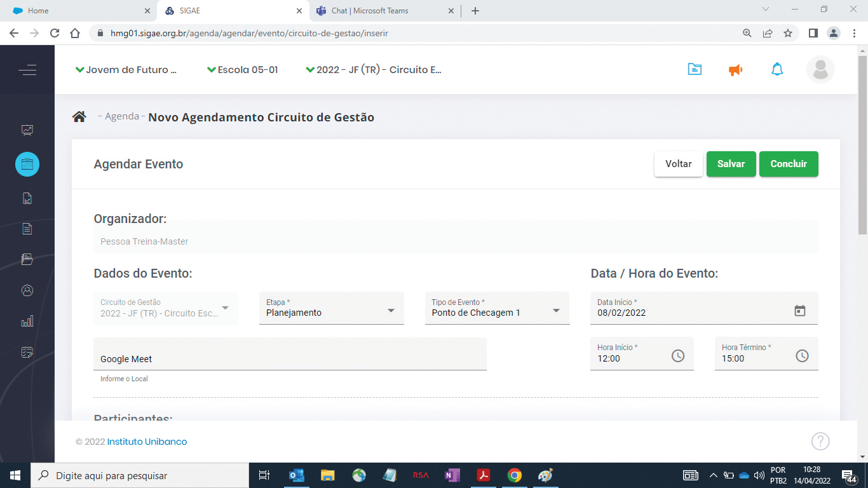Screen dimensions: 868x488
Task: Open the disabled Circuito de Gestão dropdown
Action: pyautogui.click(x=166, y=308)
